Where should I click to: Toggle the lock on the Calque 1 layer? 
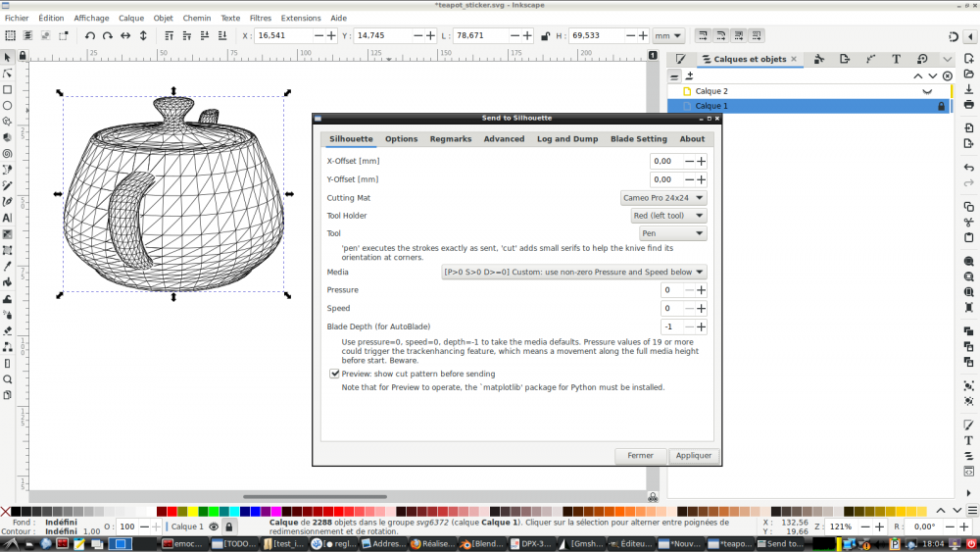[942, 106]
